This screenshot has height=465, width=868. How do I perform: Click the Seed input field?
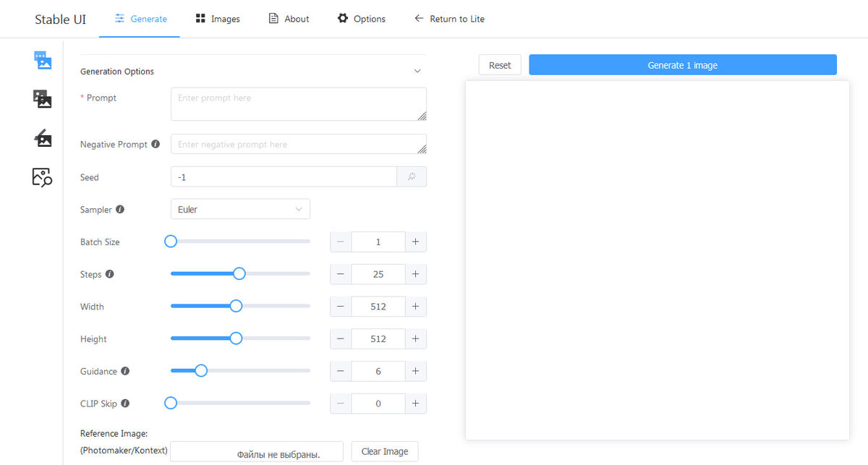tap(284, 176)
